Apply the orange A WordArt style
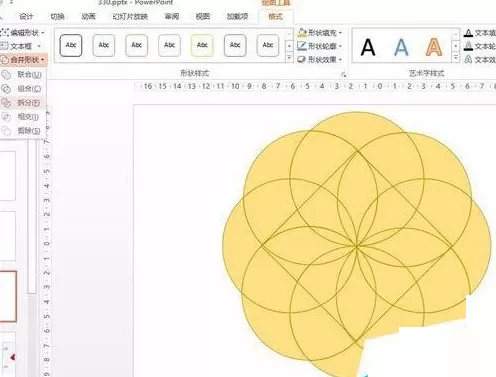496x377 pixels. [x=434, y=47]
